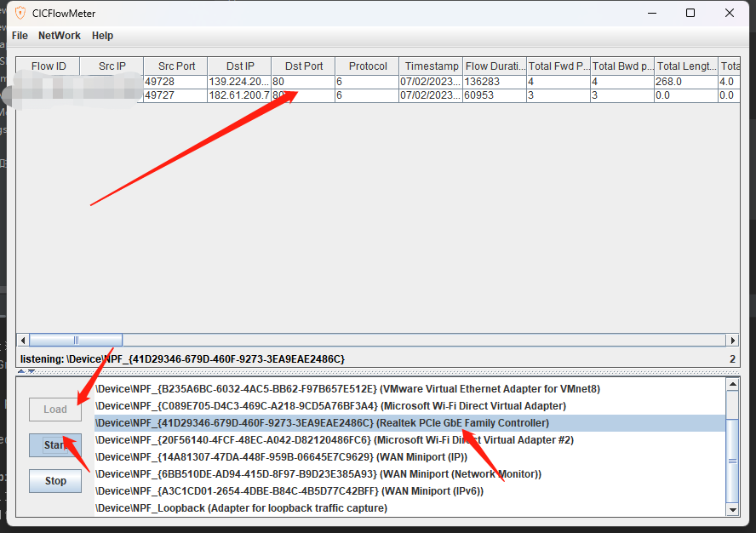Click the right arrow of the horizontal table scrollbar
Image resolution: width=756 pixels, height=533 pixels.
coord(734,339)
